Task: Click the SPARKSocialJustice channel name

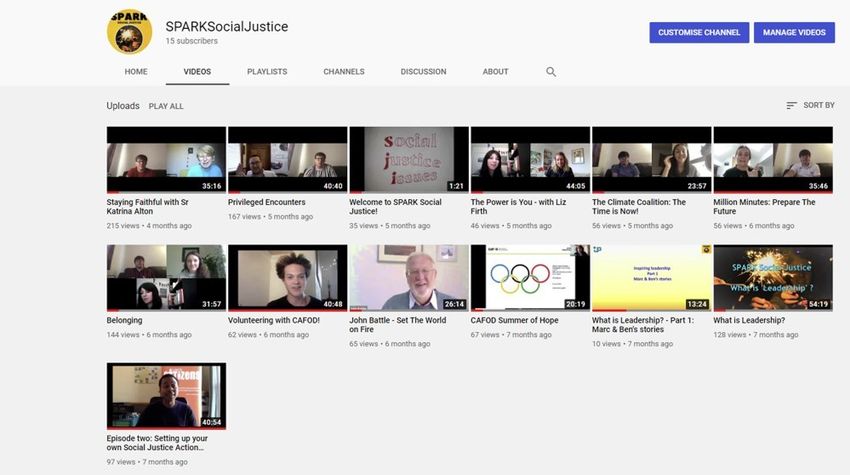Action: click(227, 27)
